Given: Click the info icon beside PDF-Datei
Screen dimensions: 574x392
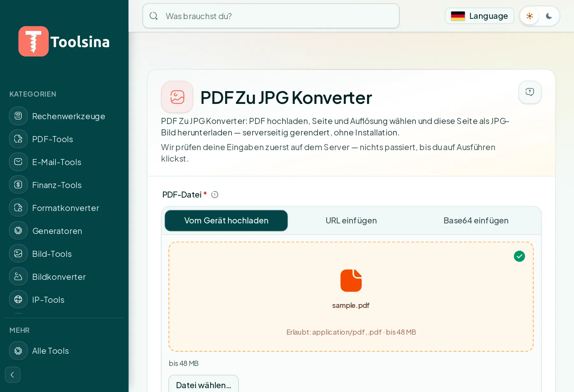Looking at the screenshot, I should tap(215, 195).
